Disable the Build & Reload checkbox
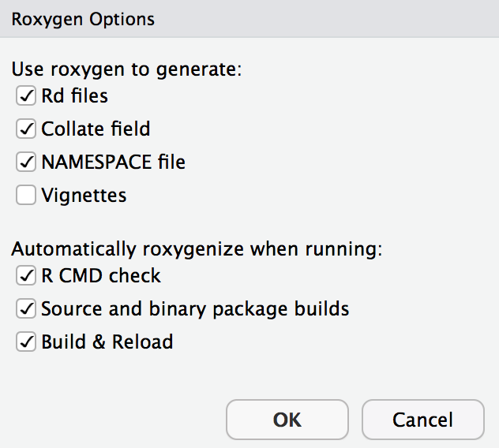The image size is (499, 448). pyautogui.click(x=26, y=342)
